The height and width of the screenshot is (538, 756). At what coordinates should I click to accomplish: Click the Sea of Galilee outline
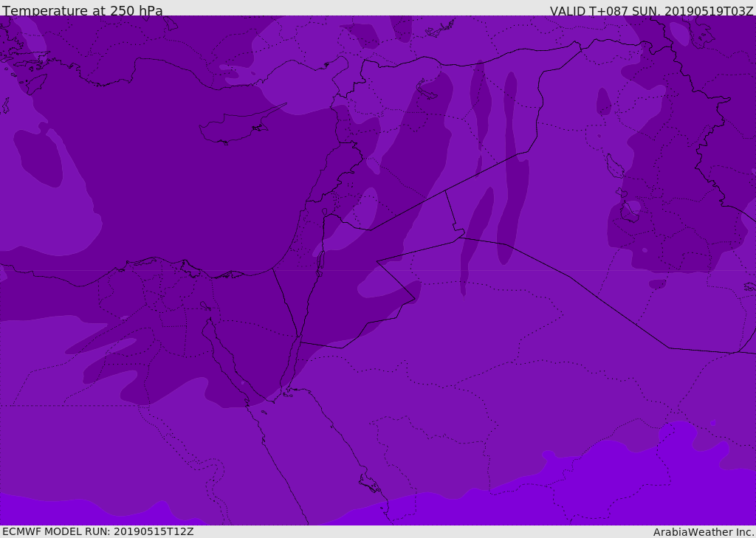(x=324, y=212)
